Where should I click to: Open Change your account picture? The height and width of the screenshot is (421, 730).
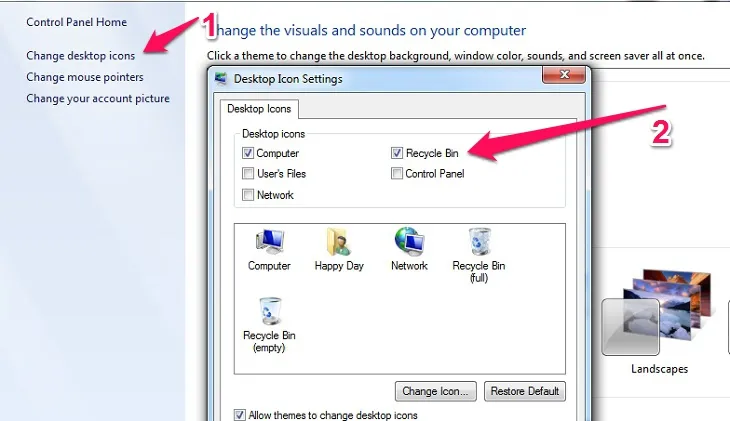point(97,98)
